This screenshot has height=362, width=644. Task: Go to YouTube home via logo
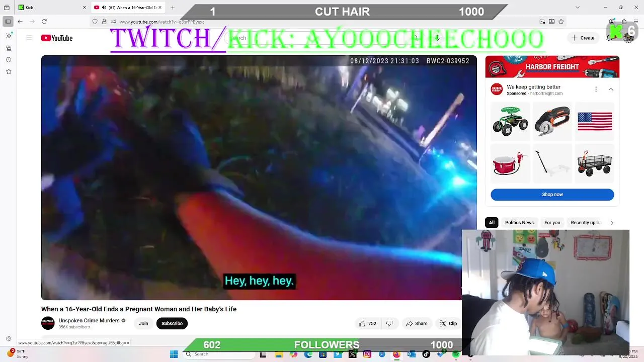coord(57,38)
